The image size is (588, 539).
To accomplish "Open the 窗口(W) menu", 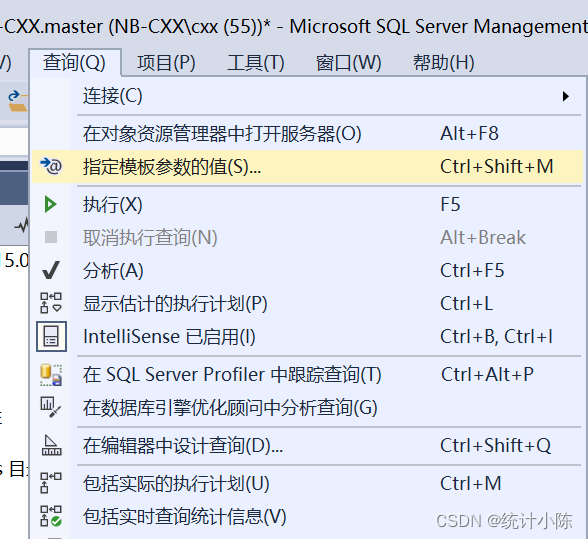I will tap(348, 63).
